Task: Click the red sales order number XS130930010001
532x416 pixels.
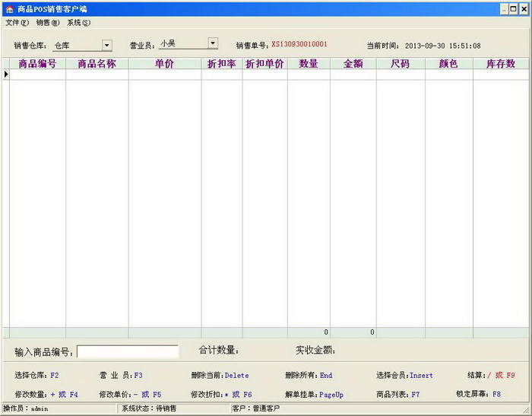Action: [x=299, y=45]
